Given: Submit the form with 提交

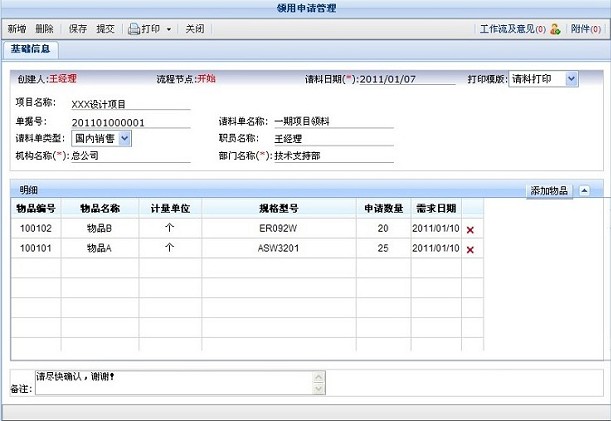Looking at the screenshot, I should [104, 30].
